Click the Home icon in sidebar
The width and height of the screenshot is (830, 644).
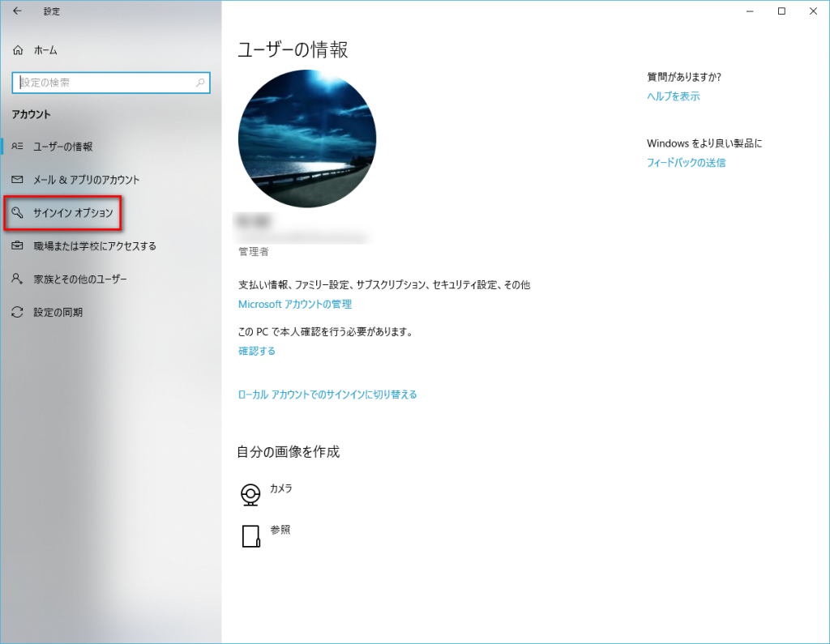point(18,50)
